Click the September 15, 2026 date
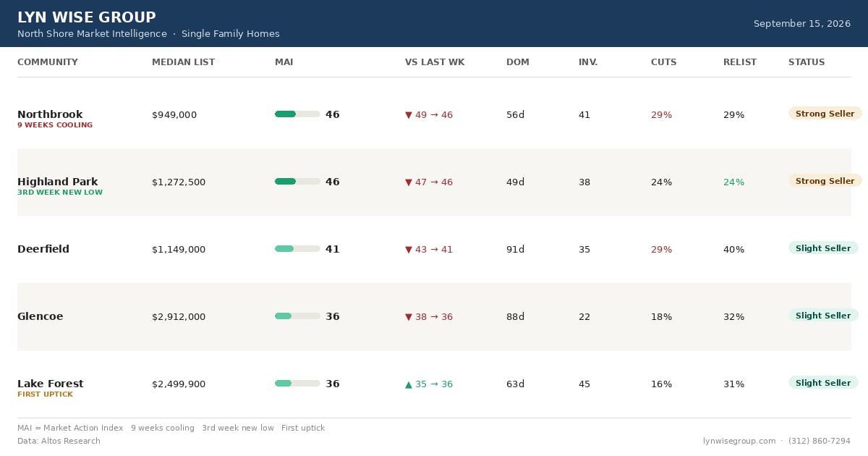This screenshot has height=456, width=868. 802,24
